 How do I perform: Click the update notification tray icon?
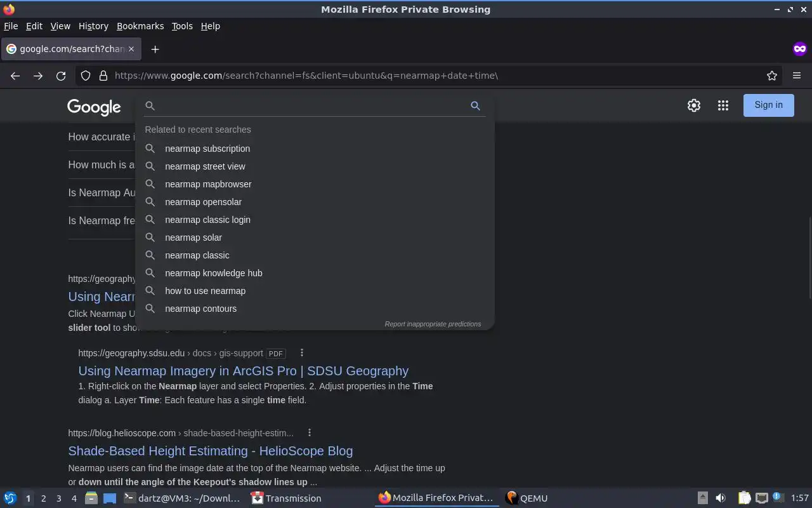778,498
